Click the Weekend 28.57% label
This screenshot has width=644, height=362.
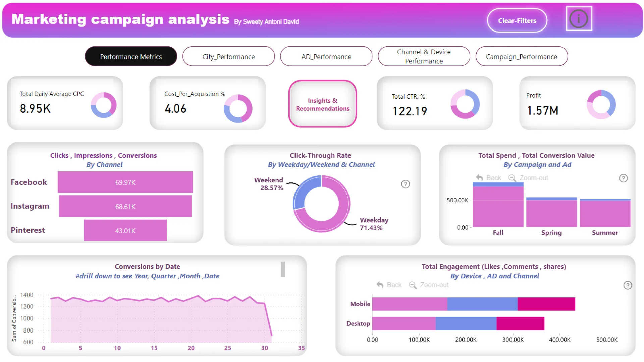coord(269,184)
